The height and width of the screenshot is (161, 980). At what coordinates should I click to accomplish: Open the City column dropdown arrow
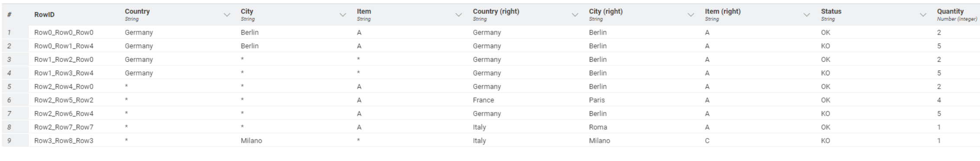coord(343,15)
